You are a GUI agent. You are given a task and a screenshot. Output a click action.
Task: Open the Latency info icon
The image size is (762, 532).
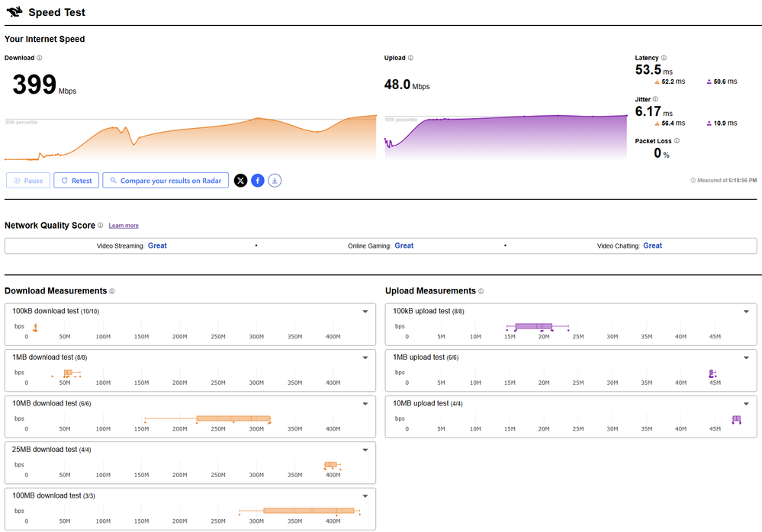[x=664, y=58]
